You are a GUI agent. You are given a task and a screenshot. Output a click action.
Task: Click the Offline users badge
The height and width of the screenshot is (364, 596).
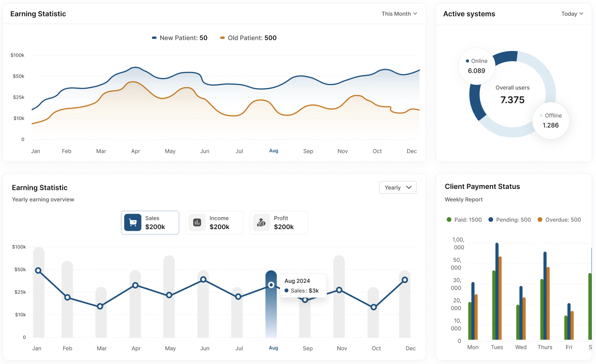pyautogui.click(x=550, y=120)
